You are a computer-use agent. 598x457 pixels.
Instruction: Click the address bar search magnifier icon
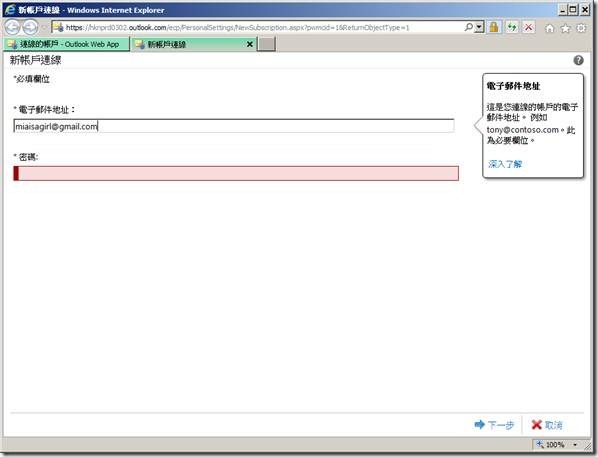[x=468, y=27]
